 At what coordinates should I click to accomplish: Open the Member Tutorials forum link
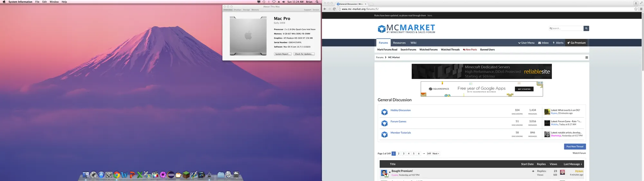coord(401,133)
